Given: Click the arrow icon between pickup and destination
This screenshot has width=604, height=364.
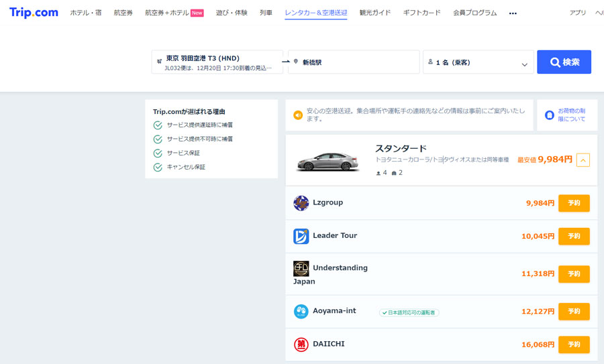Looking at the screenshot, I should click(x=285, y=62).
